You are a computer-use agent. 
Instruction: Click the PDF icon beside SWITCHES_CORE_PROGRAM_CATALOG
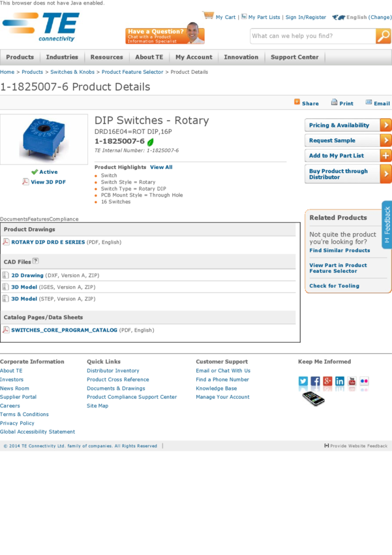click(6, 330)
